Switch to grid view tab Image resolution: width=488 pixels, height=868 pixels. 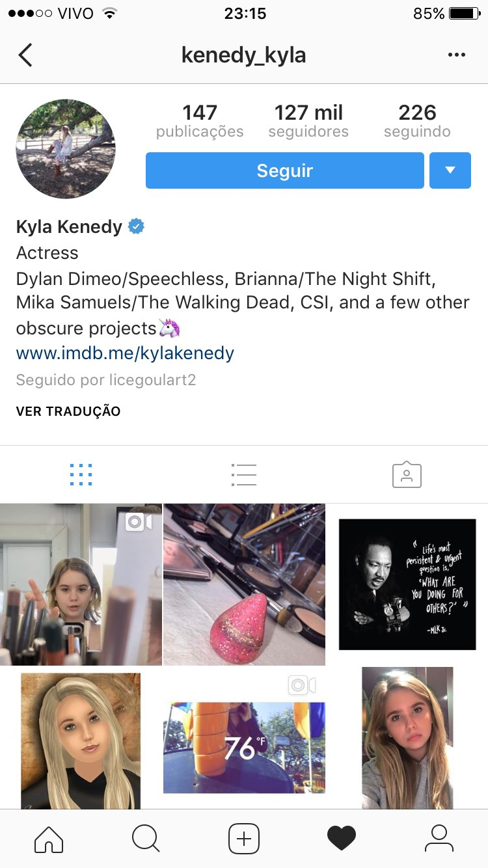81,475
